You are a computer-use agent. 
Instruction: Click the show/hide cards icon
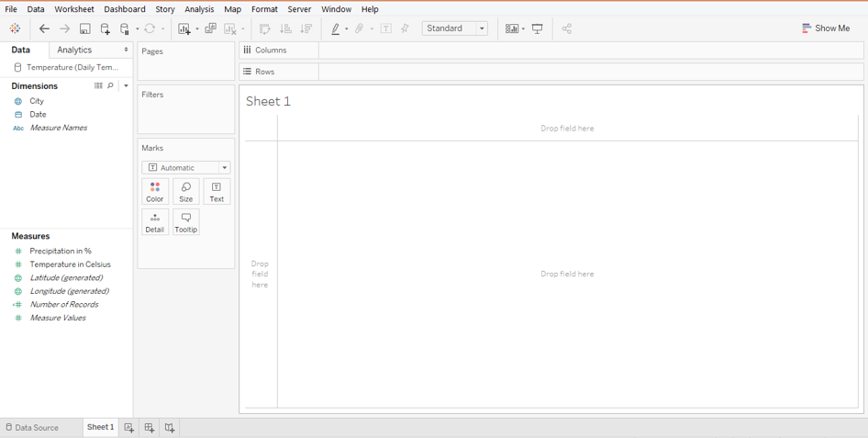point(512,28)
